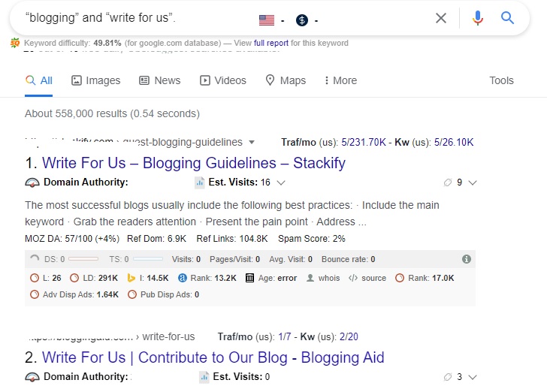Viewport: 547px width, 392px height.
Task: Click the Bing icon beside I: 14.5K
Action: 131,278
